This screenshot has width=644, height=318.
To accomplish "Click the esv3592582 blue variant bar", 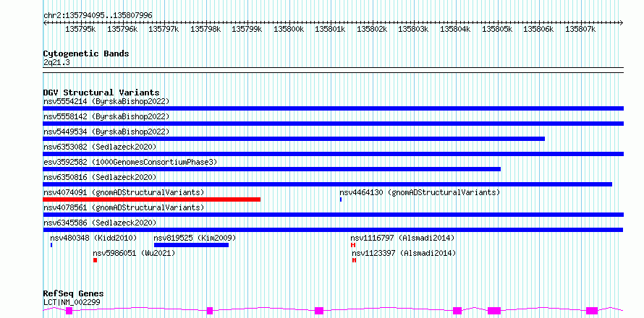I will (272, 169).
